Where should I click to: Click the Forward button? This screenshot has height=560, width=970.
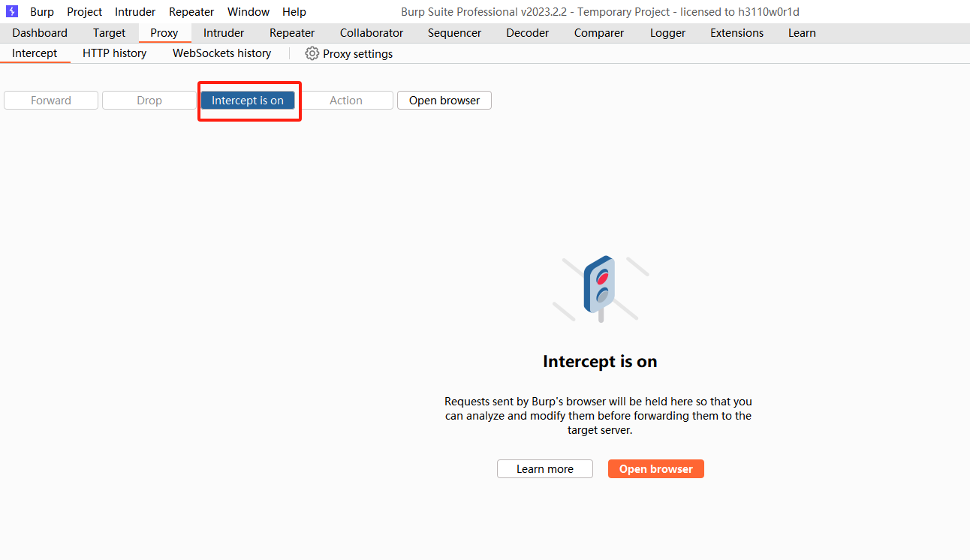pos(51,101)
